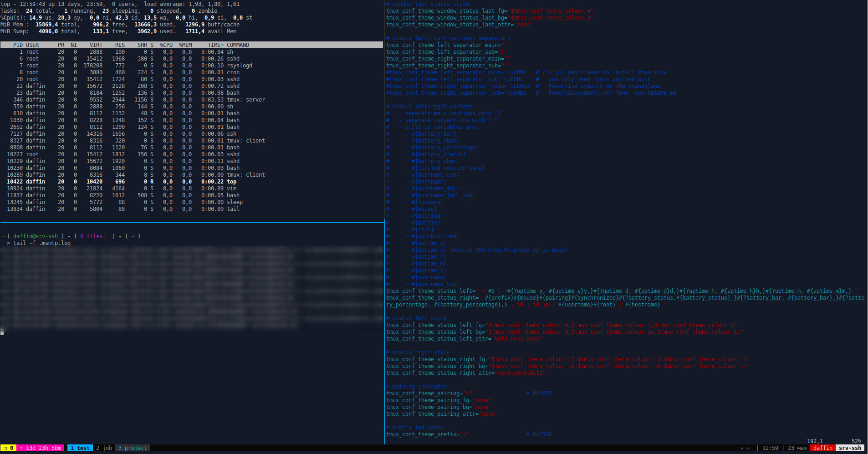Click the 'daffin@srv-ssh' shell prompt text
This screenshot has width=868, height=454.
[36, 236]
